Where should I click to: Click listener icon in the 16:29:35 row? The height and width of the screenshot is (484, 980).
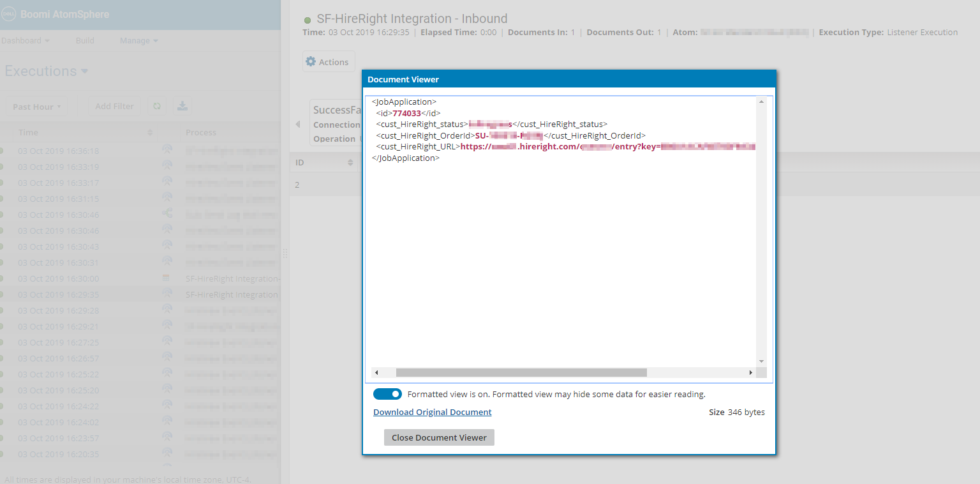[x=167, y=294]
